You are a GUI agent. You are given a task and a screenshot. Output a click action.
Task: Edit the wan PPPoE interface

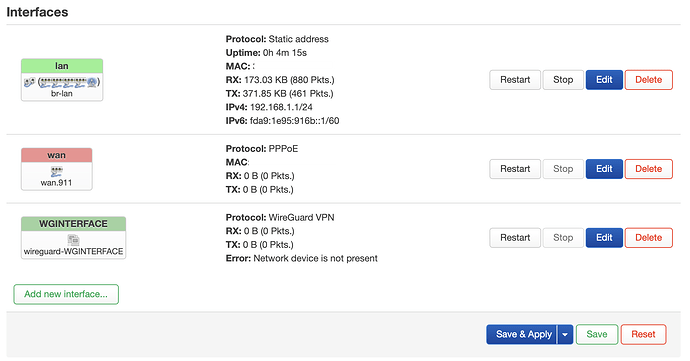point(604,169)
